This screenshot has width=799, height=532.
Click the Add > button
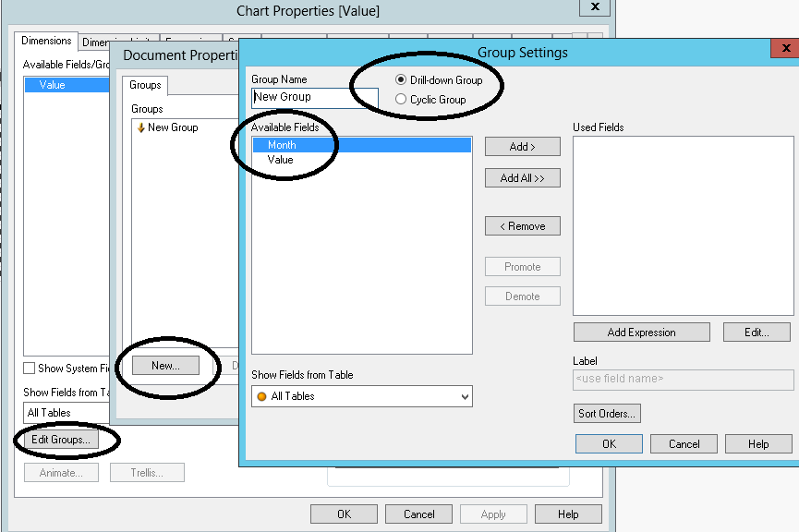pyautogui.click(x=522, y=147)
